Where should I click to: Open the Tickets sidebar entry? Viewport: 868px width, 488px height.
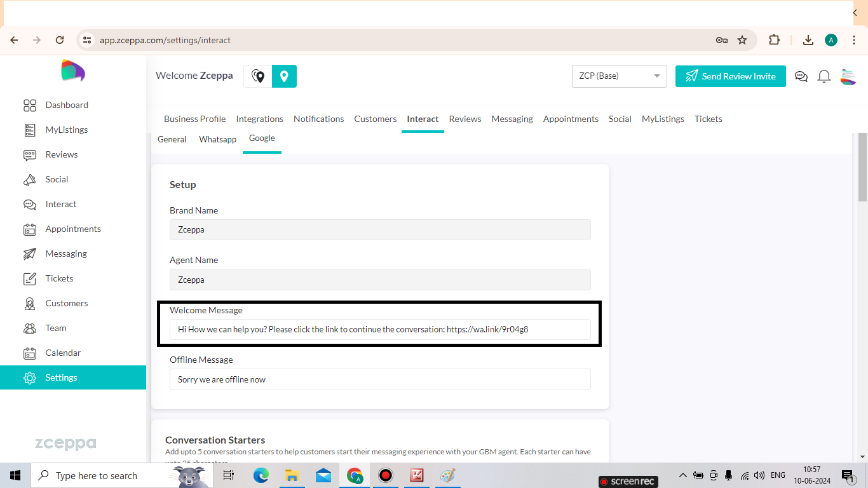[x=48, y=278]
